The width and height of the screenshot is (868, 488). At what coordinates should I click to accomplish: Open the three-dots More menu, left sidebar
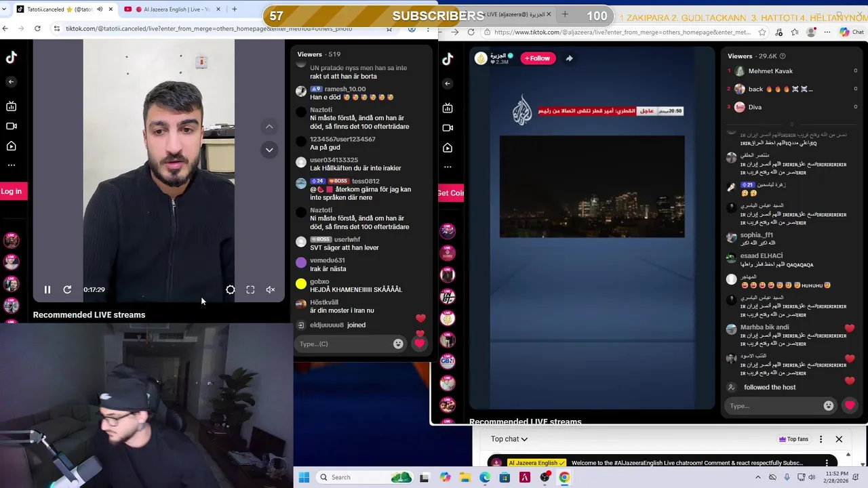[x=11, y=165]
